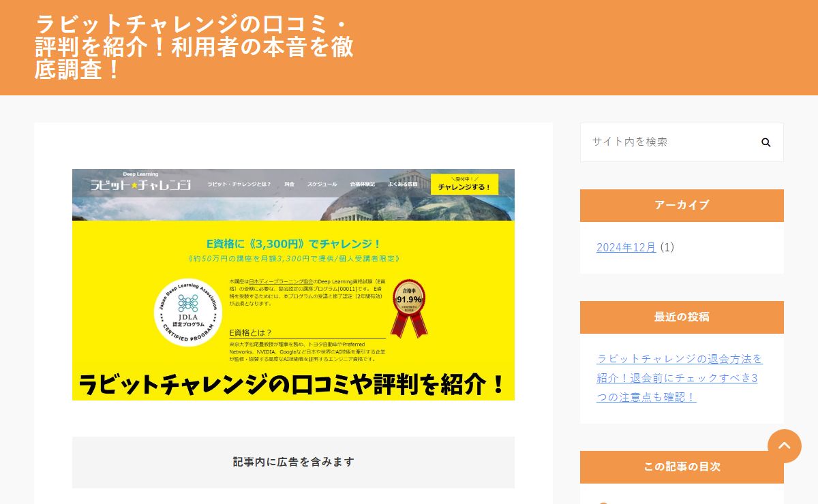Click the 記事内に広告を含みます notice
The image size is (818, 504).
[x=293, y=462]
